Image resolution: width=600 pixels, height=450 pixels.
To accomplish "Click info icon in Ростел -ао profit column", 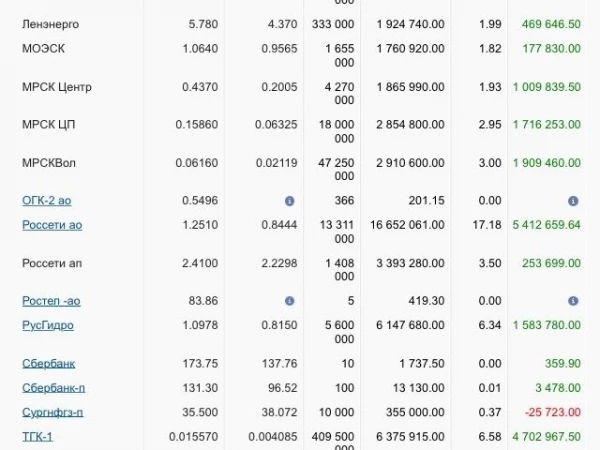I will pos(573,301).
